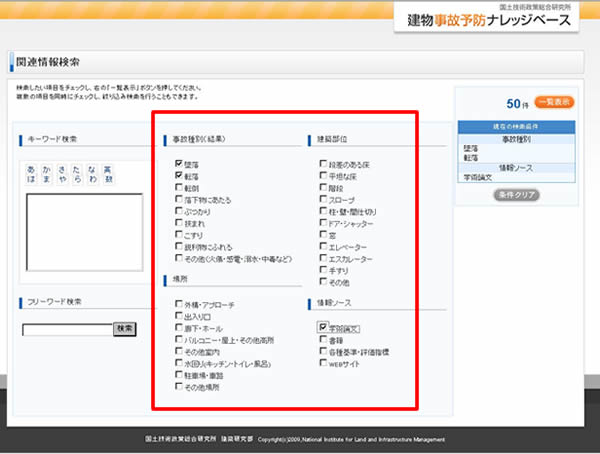Tick the エスカレーター checkbox
Viewport: 600px width, 454px height.
pos(323,258)
